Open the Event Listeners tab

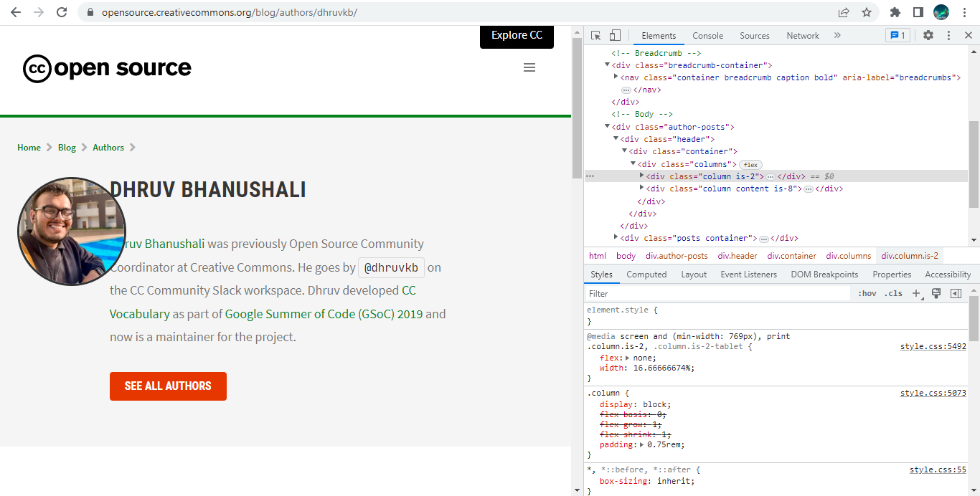[749, 275]
